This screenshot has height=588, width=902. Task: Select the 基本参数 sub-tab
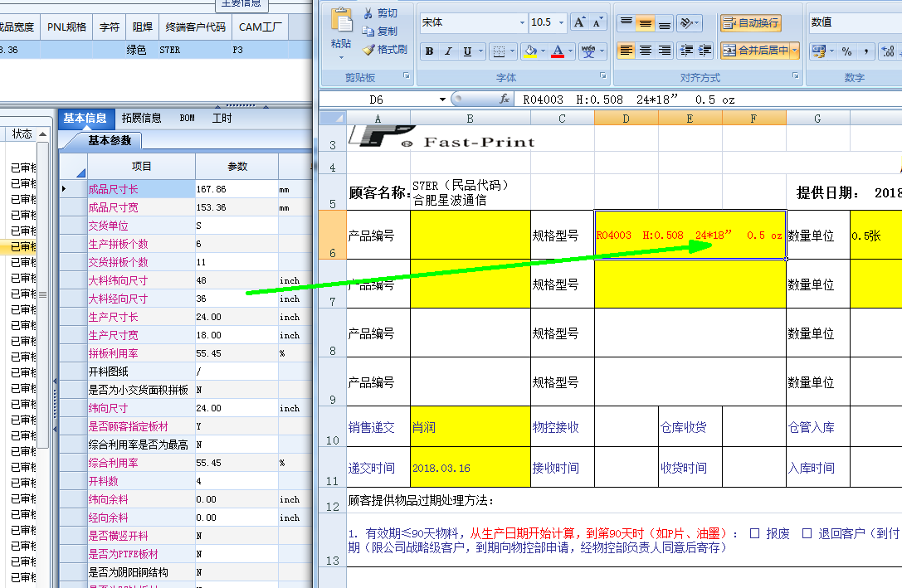click(x=110, y=140)
